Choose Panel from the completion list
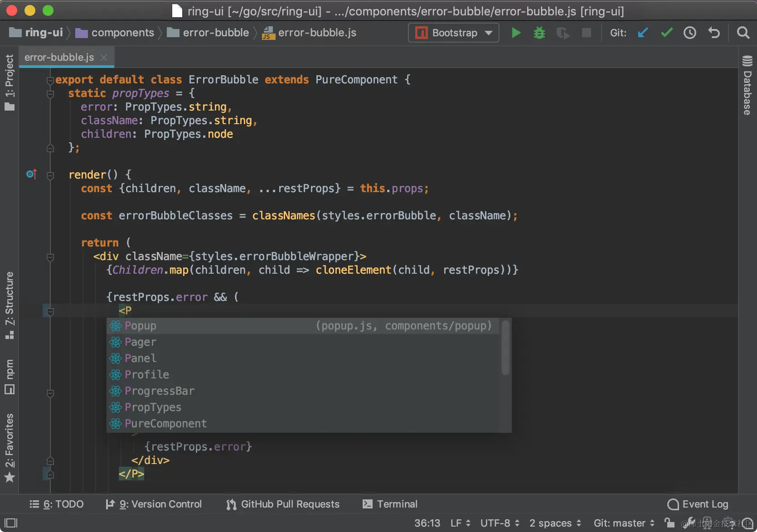The width and height of the screenshot is (757, 532). [x=303, y=358]
